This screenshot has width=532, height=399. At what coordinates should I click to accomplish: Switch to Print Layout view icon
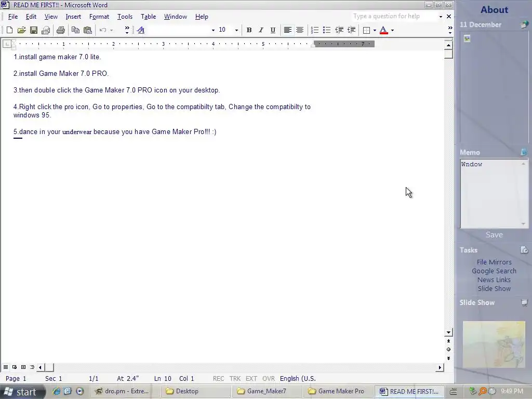(x=23, y=367)
